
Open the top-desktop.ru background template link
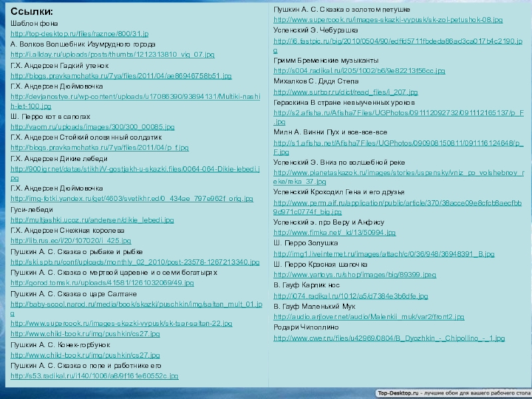[x=79, y=34]
